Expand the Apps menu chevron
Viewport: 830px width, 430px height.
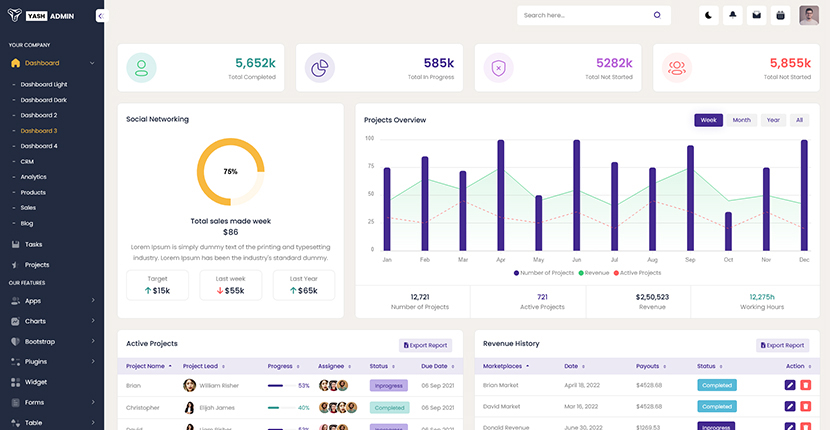(x=93, y=300)
